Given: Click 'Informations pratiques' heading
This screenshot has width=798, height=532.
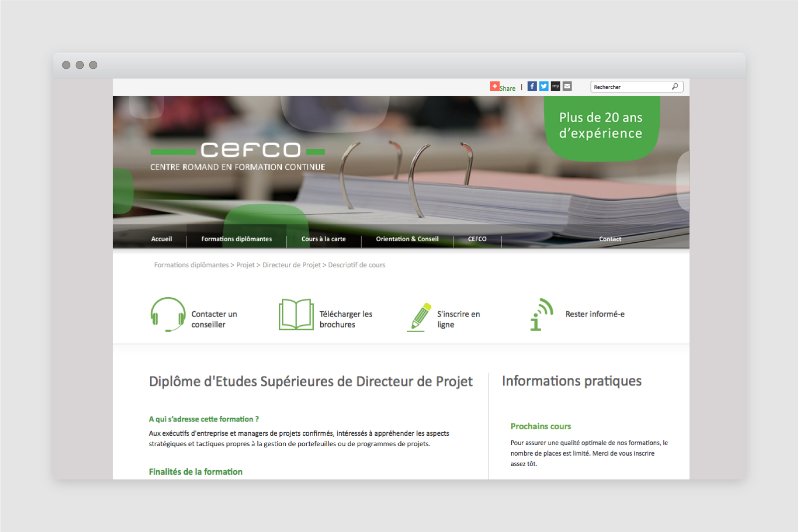Looking at the screenshot, I should click(572, 381).
